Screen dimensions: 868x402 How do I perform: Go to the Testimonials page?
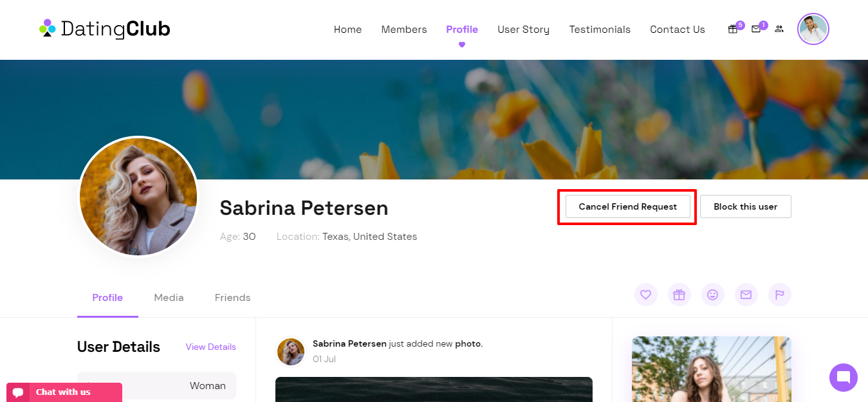(x=600, y=30)
